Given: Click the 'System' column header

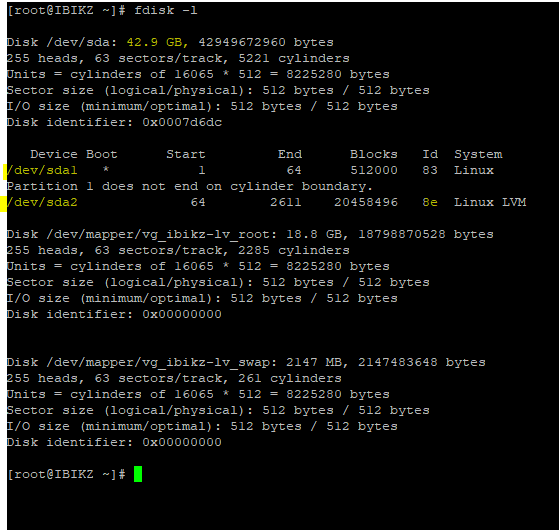Looking at the screenshot, I should (478, 154).
